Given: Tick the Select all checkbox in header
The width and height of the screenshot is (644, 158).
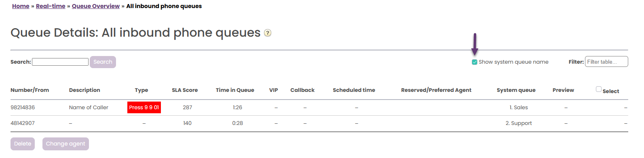Looking at the screenshot, I should pos(599,89).
